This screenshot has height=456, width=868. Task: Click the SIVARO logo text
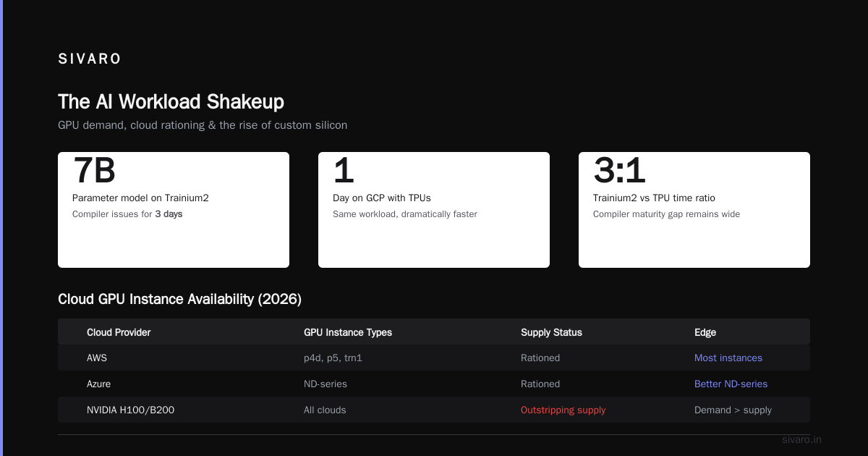(x=90, y=59)
